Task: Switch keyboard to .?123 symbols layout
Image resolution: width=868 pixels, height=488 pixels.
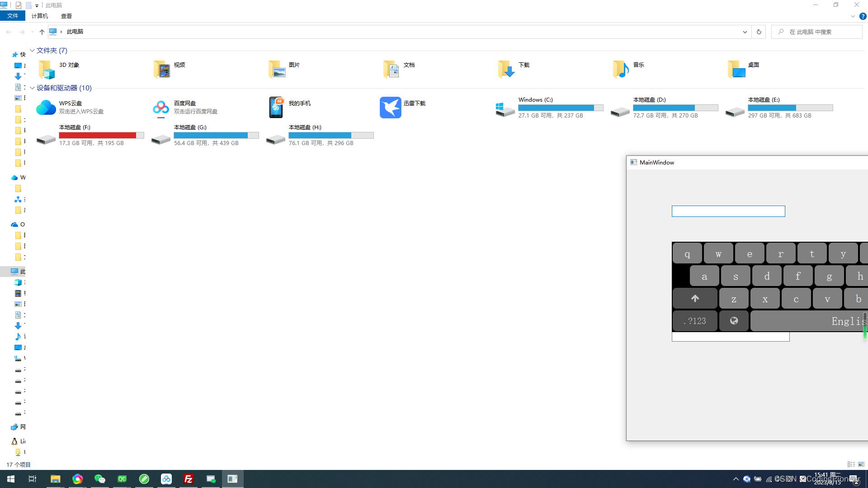Action: (695, 321)
